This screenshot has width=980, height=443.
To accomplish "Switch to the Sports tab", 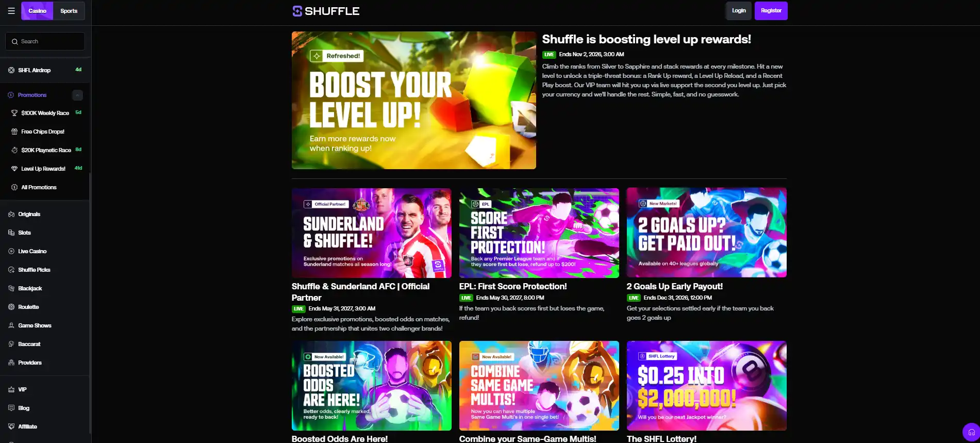I will (69, 11).
